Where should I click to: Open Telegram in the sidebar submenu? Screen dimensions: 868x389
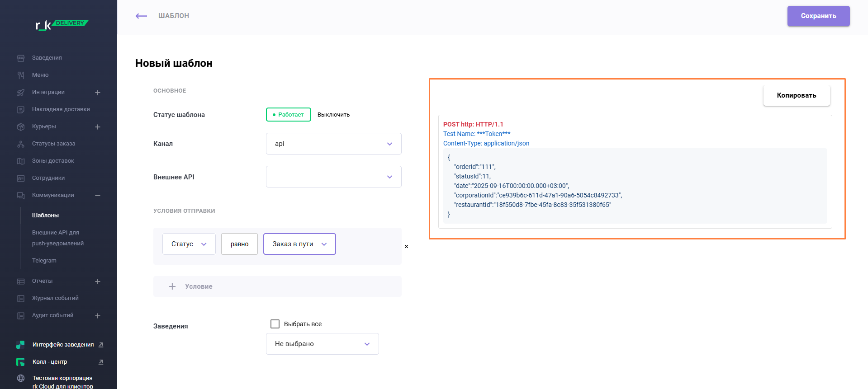click(x=44, y=261)
